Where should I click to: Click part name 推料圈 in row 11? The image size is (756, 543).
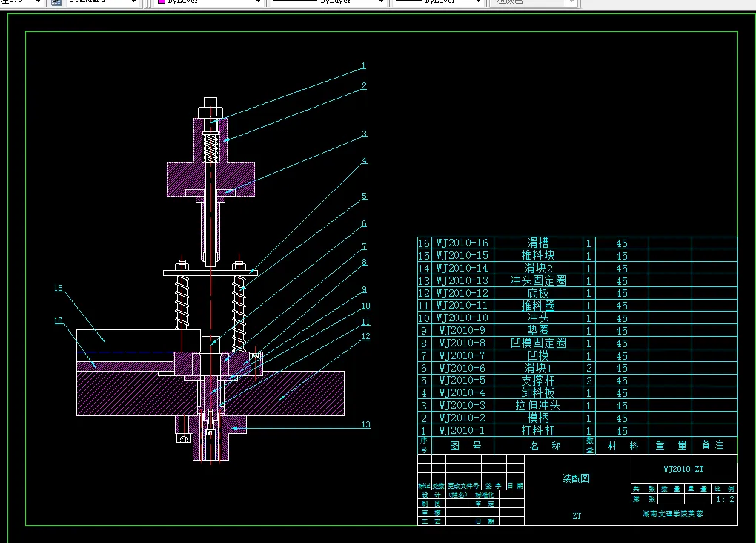[537, 306]
